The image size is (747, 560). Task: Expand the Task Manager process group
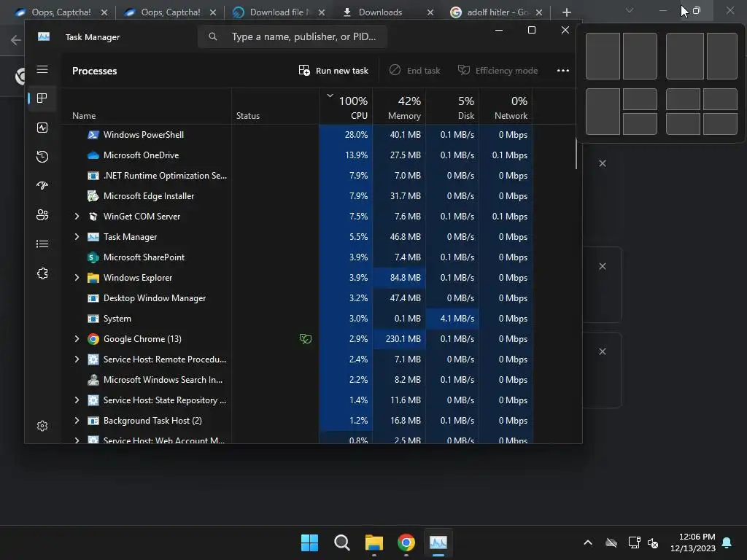point(77,237)
